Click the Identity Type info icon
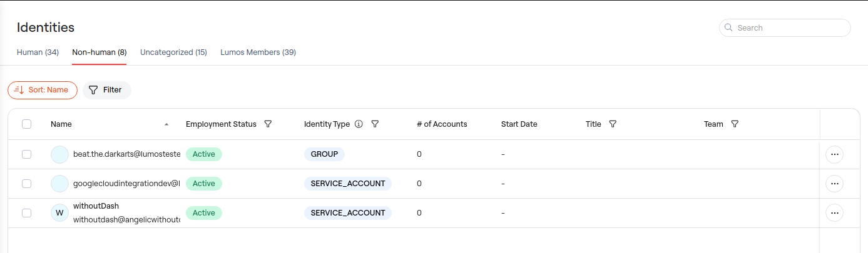Image resolution: width=868 pixels, height=253 pixels. pyautogui.click(x=359, y=124)
